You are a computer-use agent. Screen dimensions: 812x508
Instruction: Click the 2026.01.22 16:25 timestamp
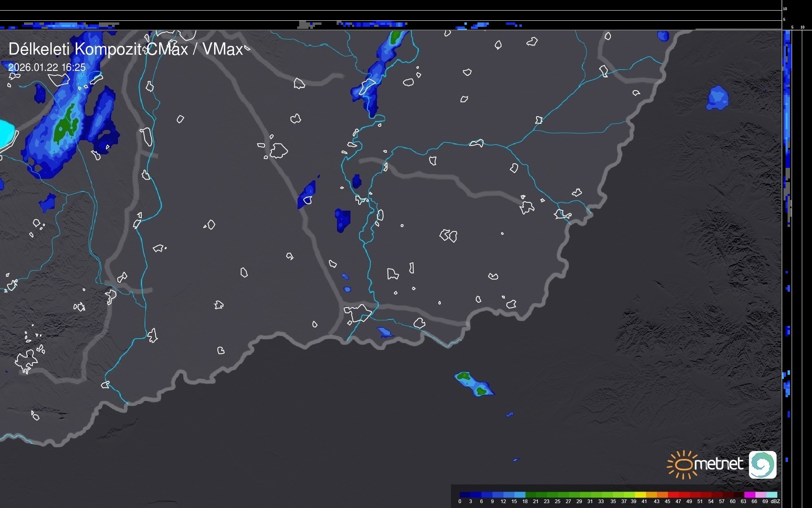pyautogui.click(x=47, y=67)
